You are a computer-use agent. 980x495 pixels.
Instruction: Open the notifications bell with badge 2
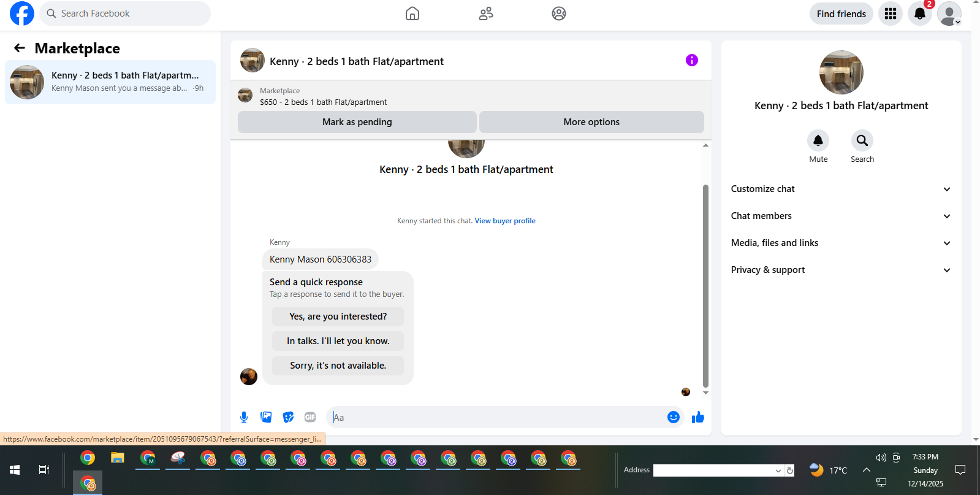click(920, 13)
